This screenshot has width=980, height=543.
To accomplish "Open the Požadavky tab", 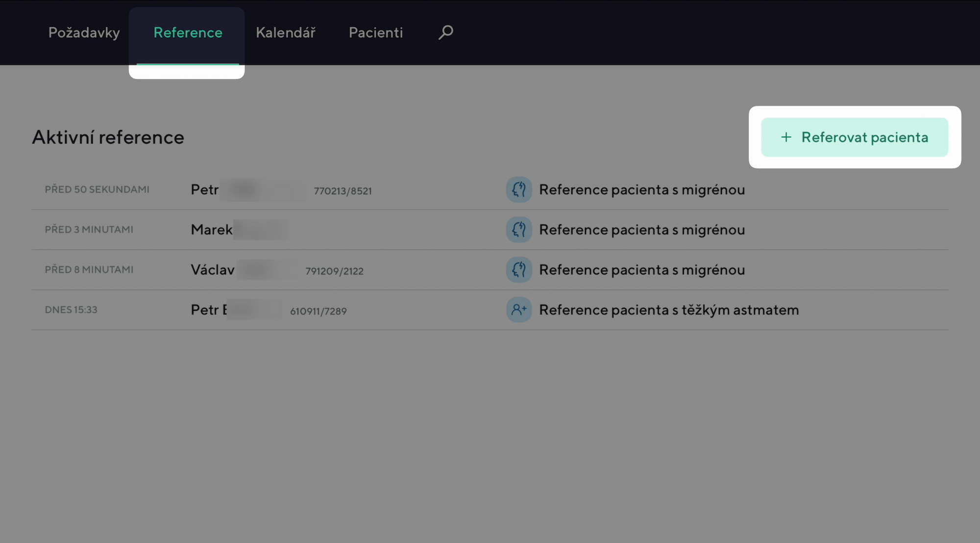I will click(84, 32).
